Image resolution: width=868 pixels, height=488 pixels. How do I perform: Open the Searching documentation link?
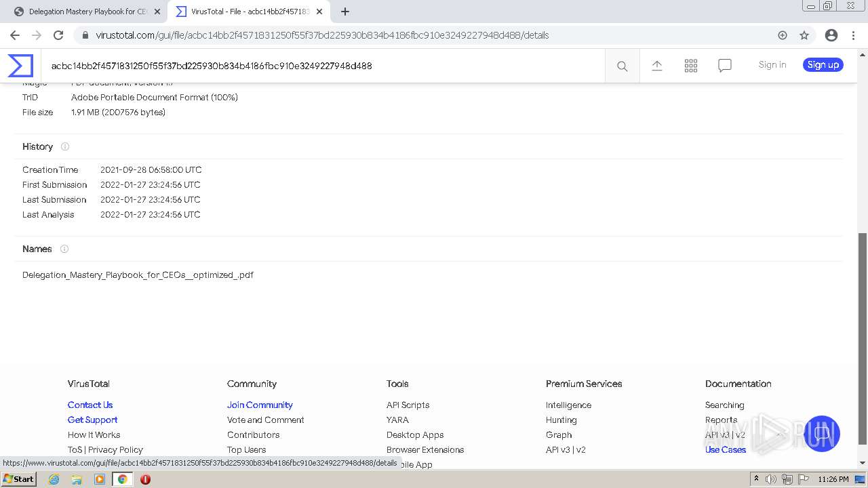pyautogui.click(x=725, y=405)
